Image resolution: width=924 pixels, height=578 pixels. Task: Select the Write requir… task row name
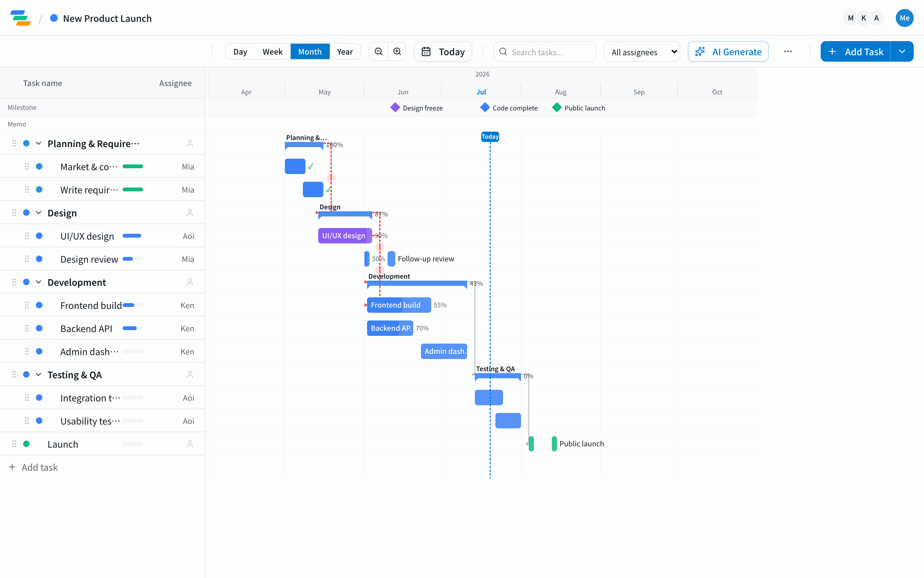89,189
